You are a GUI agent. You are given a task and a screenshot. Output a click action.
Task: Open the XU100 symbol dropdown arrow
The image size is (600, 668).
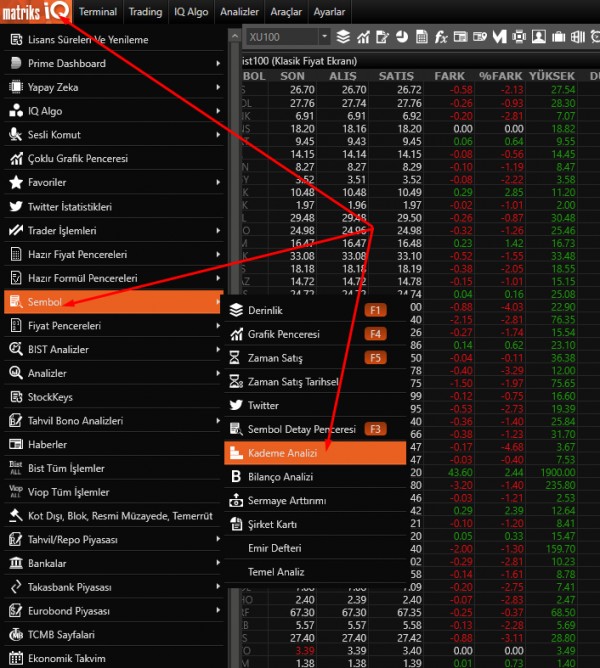[x=324, y=37]
